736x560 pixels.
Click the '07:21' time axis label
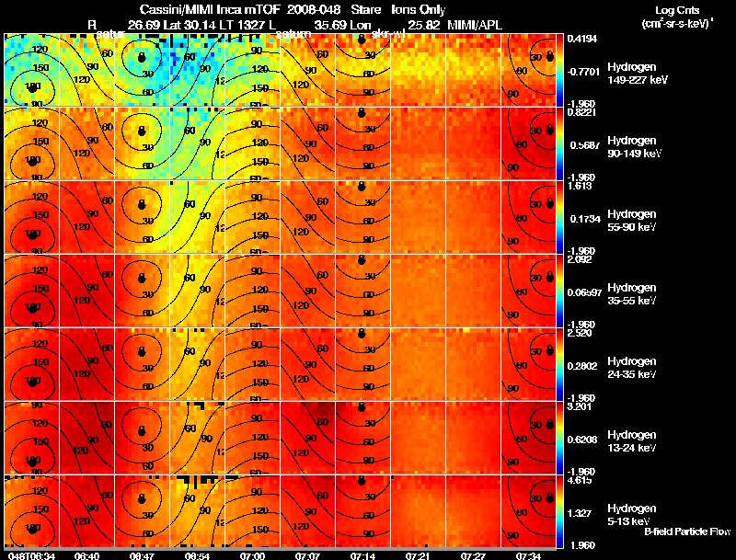click(418, 556)
